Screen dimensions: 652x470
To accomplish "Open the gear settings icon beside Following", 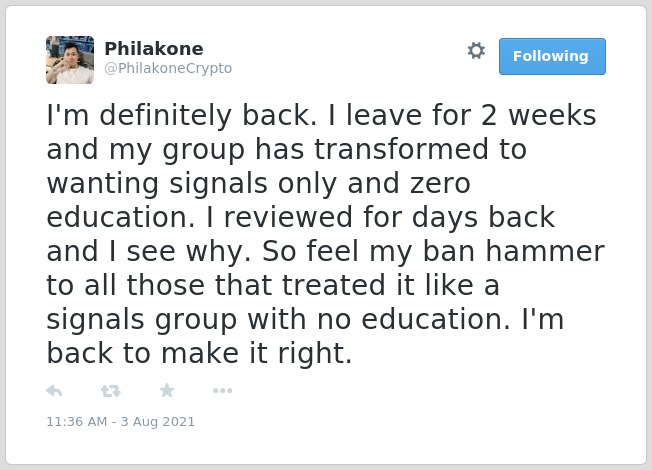I will click(x=476, y=51).
